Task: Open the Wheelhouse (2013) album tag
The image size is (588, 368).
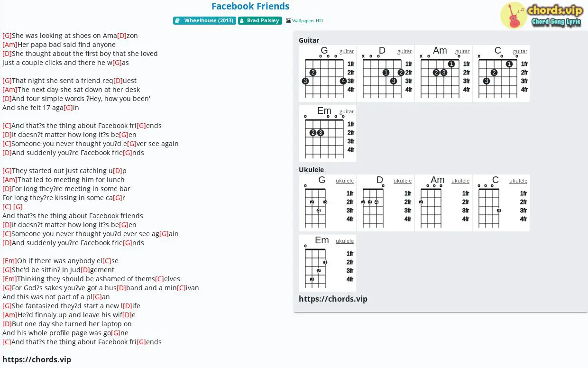Action: click(x=204, y=21)
